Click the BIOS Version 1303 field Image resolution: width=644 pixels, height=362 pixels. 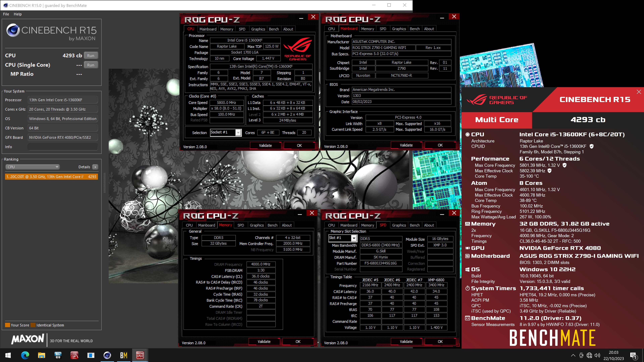[401, 96]
